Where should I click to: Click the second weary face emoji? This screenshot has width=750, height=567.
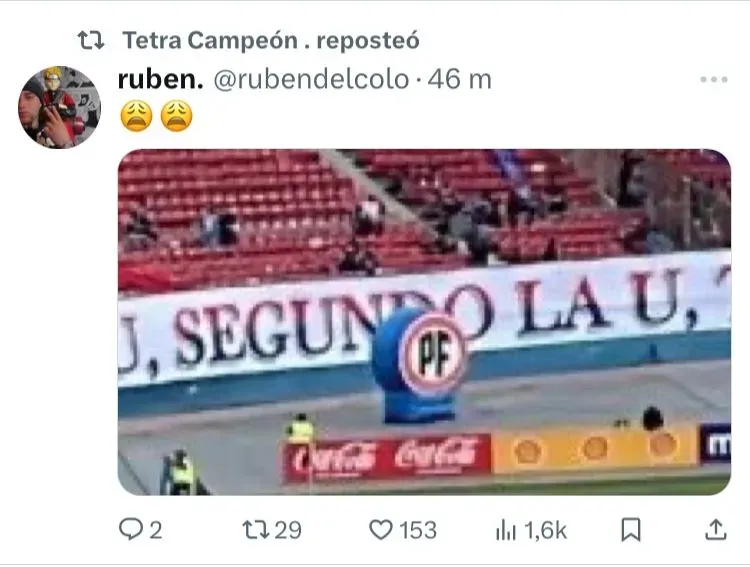pos(176,116)
